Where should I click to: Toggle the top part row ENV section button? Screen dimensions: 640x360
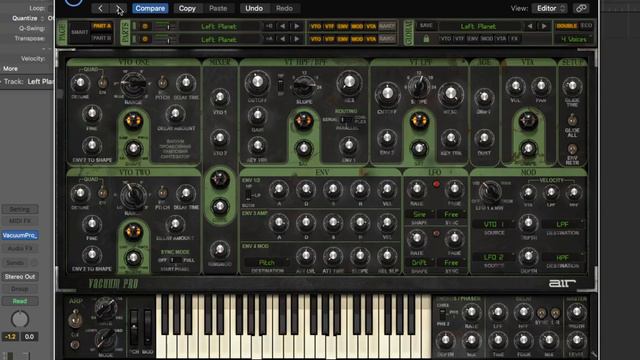pos(342,27)
